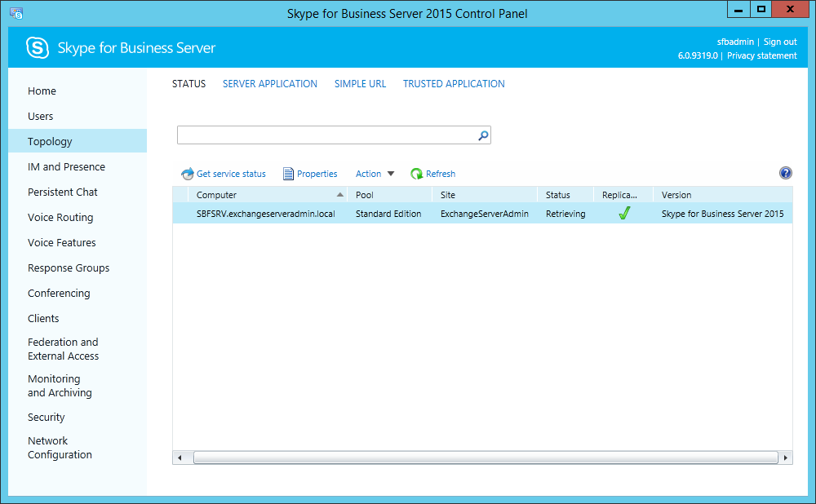Click the Properties document icon

(x=288, y=174)
